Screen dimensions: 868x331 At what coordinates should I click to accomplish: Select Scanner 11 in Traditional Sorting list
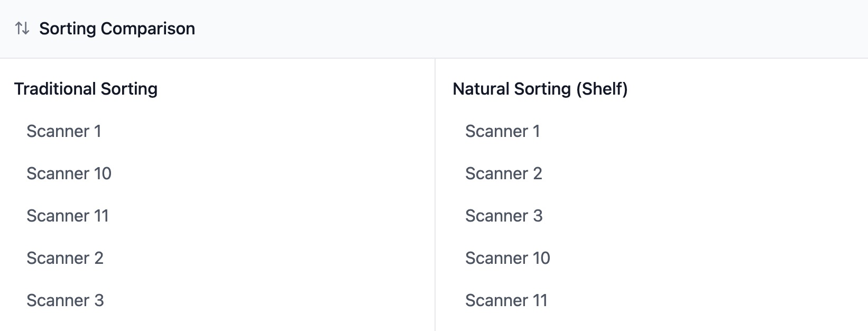click(68, 216)
